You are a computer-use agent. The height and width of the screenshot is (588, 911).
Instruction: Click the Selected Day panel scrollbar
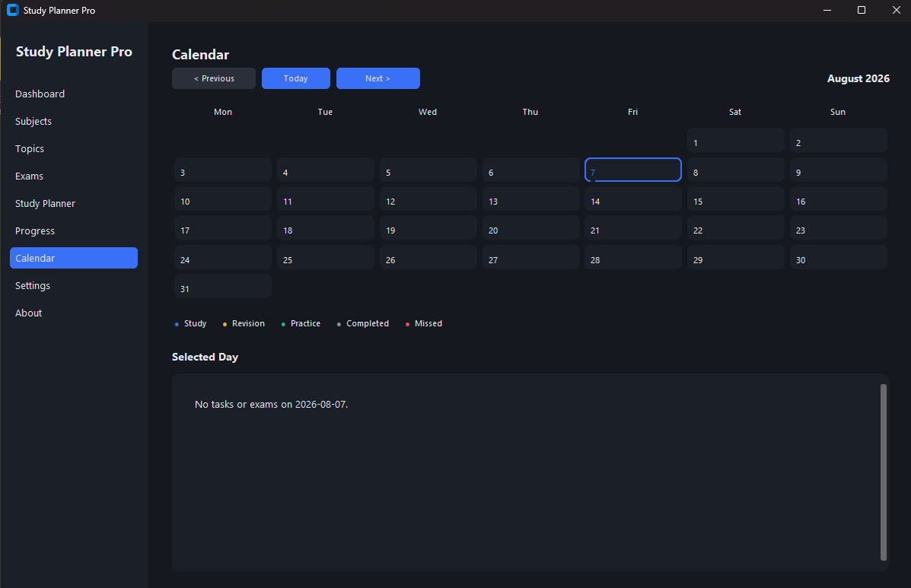click(883, 472)
